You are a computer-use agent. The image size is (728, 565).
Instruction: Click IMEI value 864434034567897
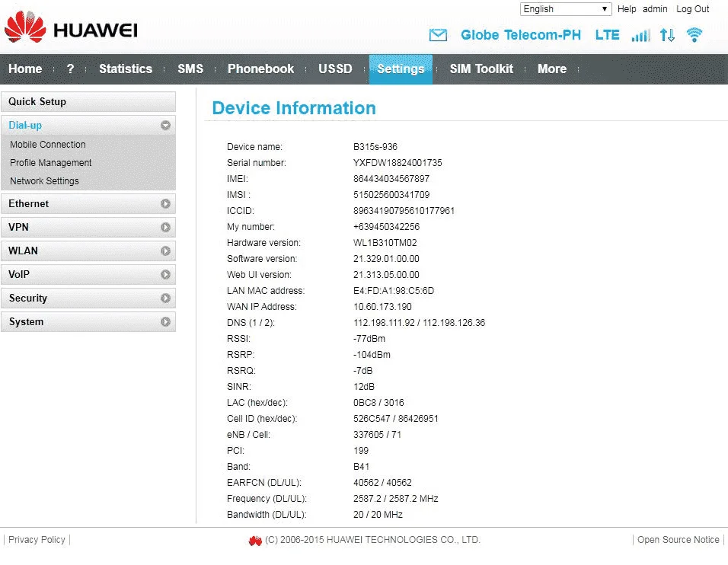[391, 179]
